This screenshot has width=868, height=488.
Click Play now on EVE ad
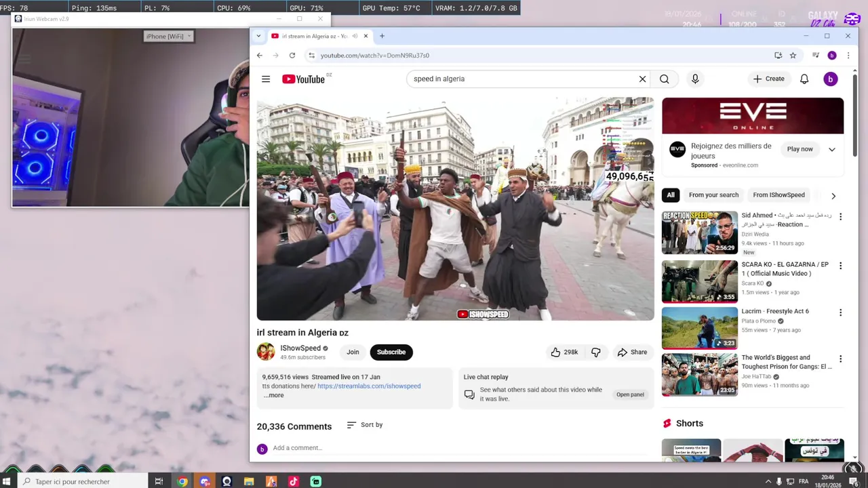pos(800,149)
